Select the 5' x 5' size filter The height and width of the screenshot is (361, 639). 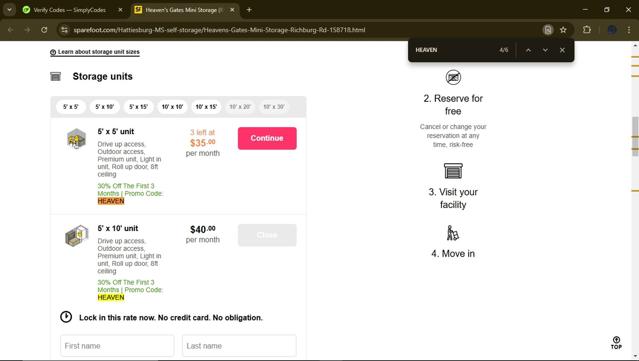[71, 107]
